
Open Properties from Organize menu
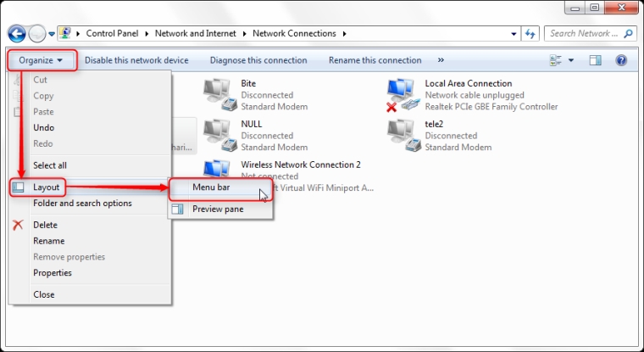click(x=89, y=272)
